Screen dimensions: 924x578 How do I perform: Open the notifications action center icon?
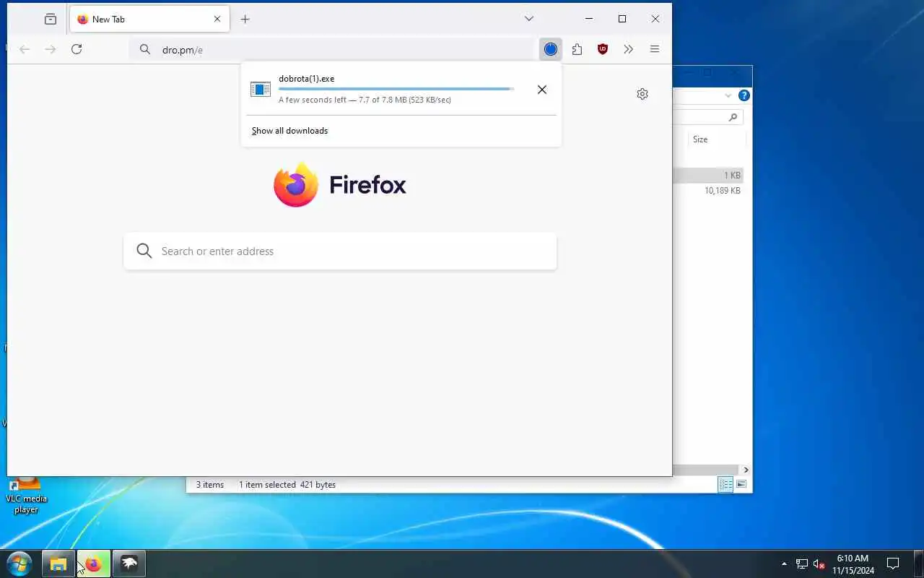893,564
